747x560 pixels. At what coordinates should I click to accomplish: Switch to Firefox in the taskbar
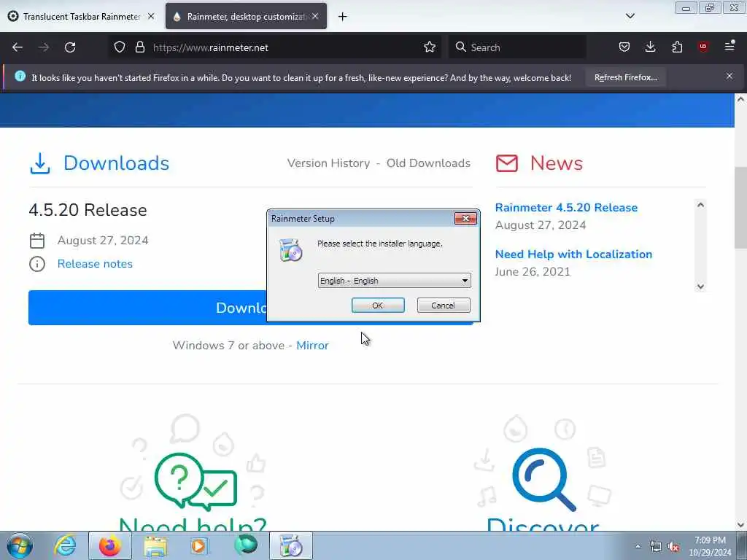pyautogui.click(x=111, y=545)
